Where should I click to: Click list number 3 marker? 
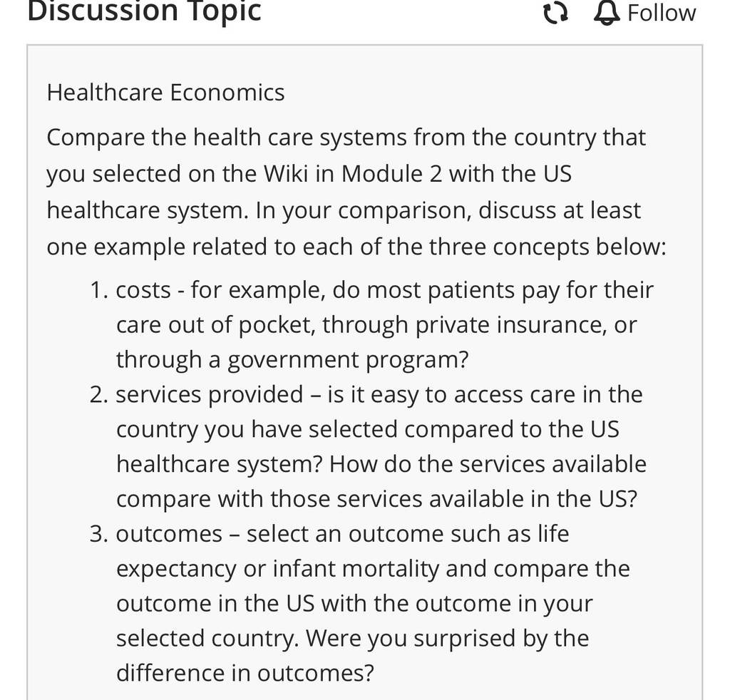click(x=98, y=534)
